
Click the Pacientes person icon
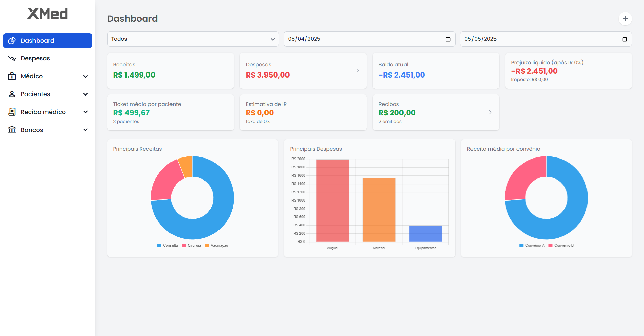pos(12,94)
